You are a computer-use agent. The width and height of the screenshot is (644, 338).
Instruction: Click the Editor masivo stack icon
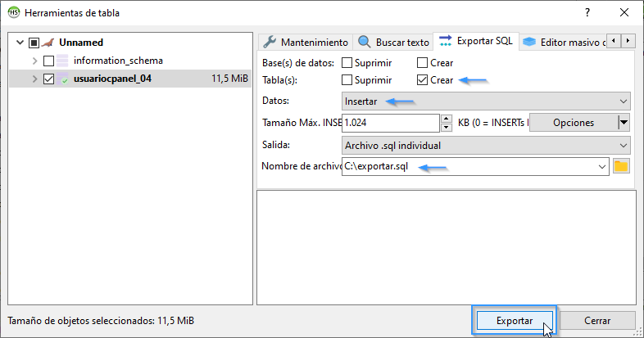(529, 42)
